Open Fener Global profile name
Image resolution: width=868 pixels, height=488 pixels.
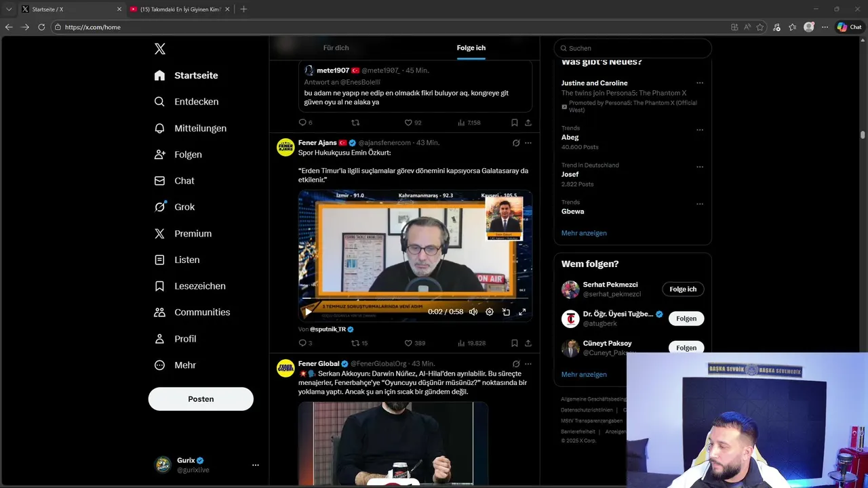coord(319,364)
